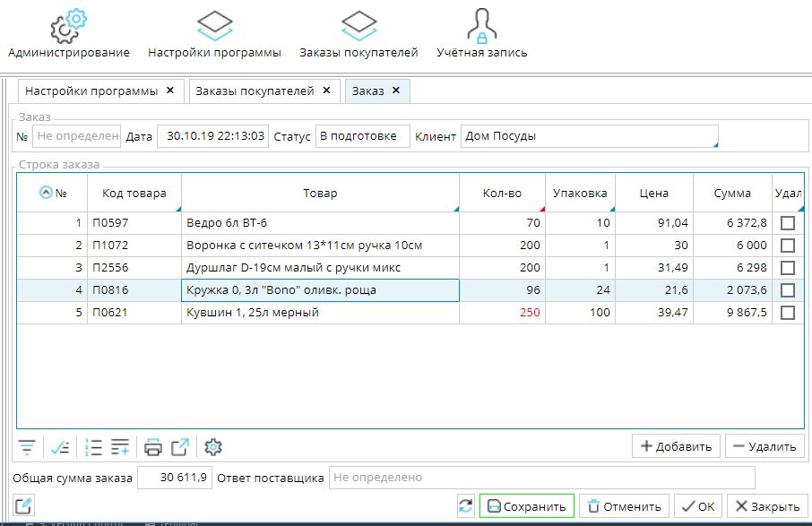812x526 pixels.
Task: Click the Дата field 30.10.19 22:13:03
Action: (x=212, y=136)
